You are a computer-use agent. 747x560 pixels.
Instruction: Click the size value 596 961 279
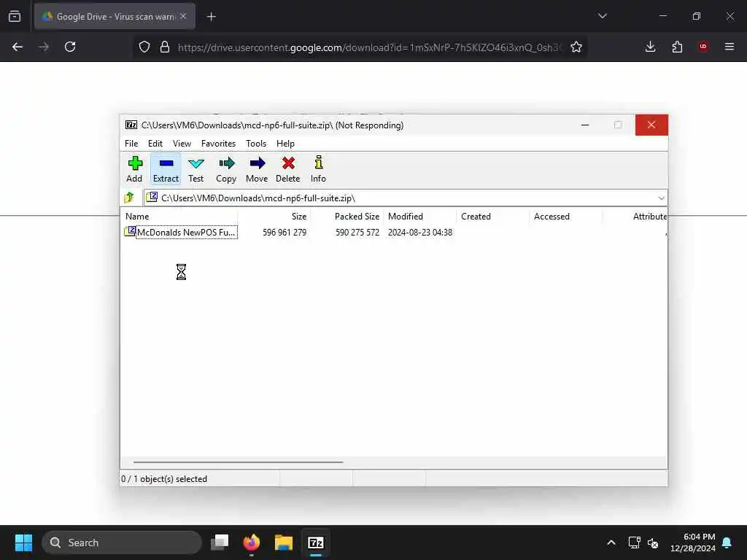point(285,233)
